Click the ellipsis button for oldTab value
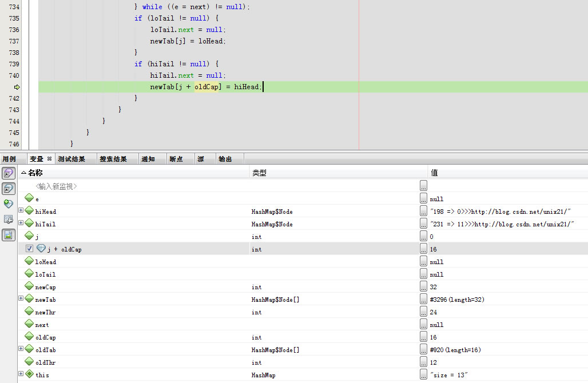 click(423, 349)
